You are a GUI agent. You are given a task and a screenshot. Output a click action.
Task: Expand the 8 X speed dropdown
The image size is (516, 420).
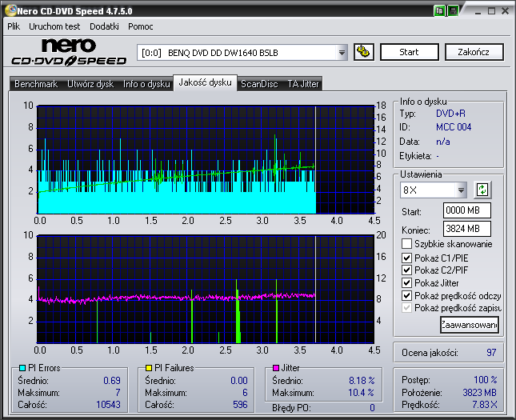click(462, 190)
